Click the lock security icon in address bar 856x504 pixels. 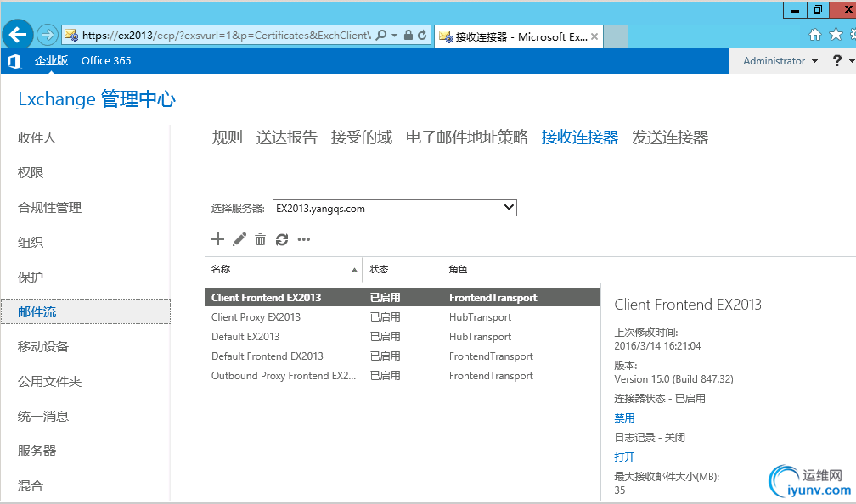[408, 36]
